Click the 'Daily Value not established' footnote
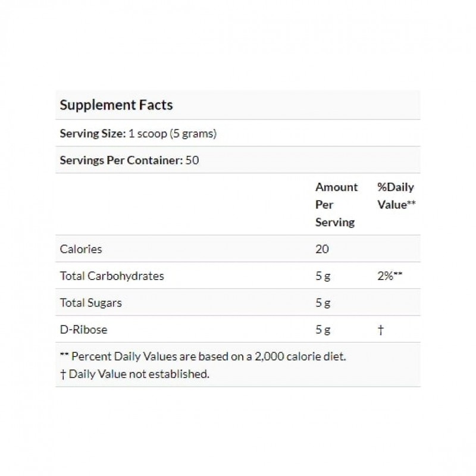The image size is (476, 476). [x=139, y=374]
